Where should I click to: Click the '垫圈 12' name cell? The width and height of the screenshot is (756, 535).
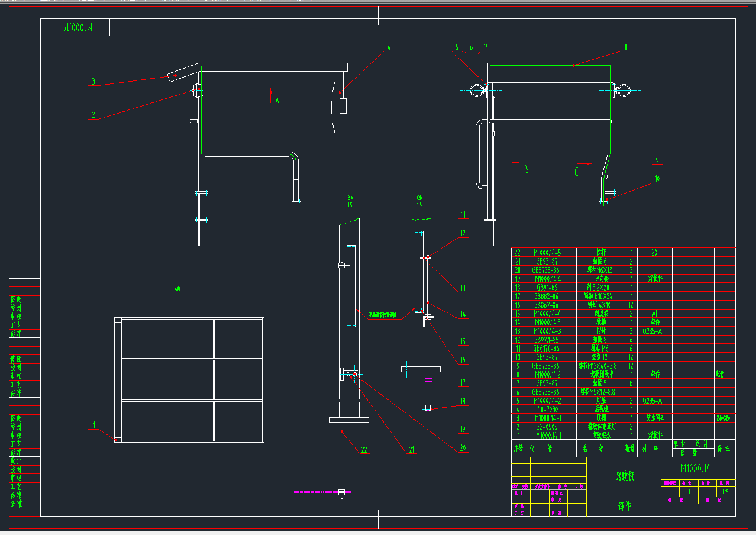point(600,357)
